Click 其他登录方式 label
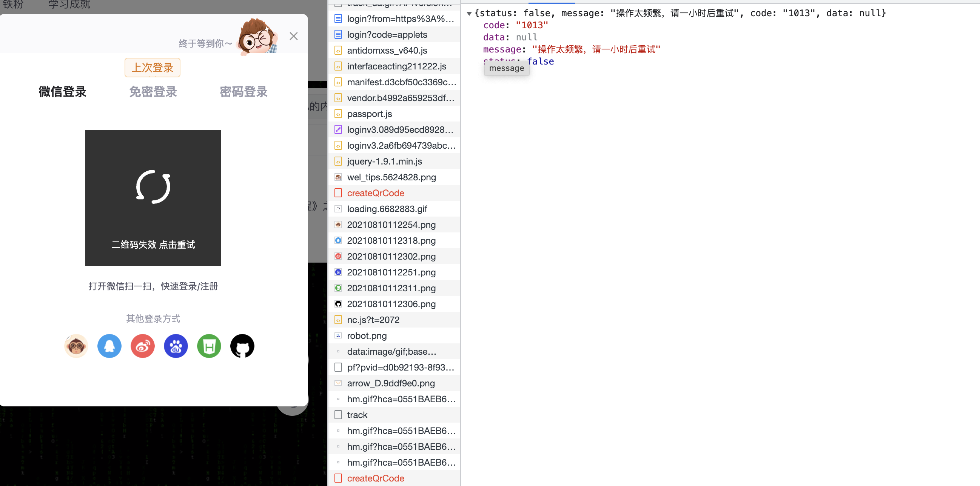980x486 pixels. pyautogui.click(x=153, y=319)
